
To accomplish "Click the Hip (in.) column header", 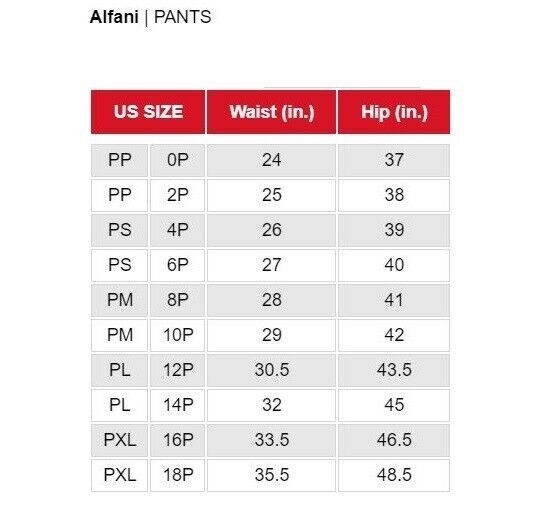I will point(394,112).
